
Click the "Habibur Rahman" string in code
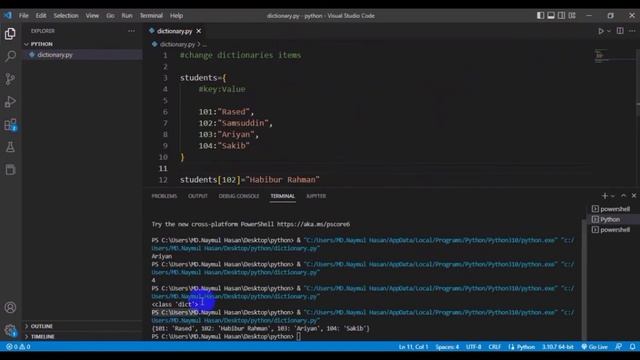[x=282, y=180]
